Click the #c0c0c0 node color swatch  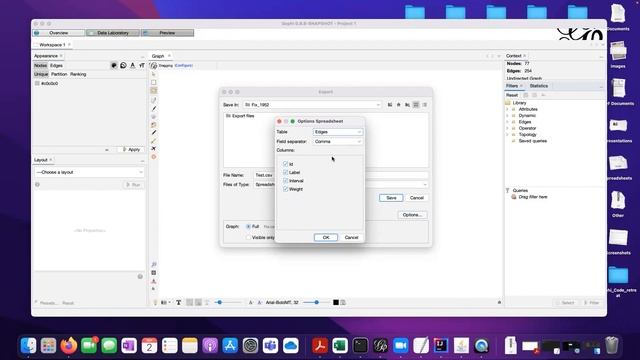(37, 83)
